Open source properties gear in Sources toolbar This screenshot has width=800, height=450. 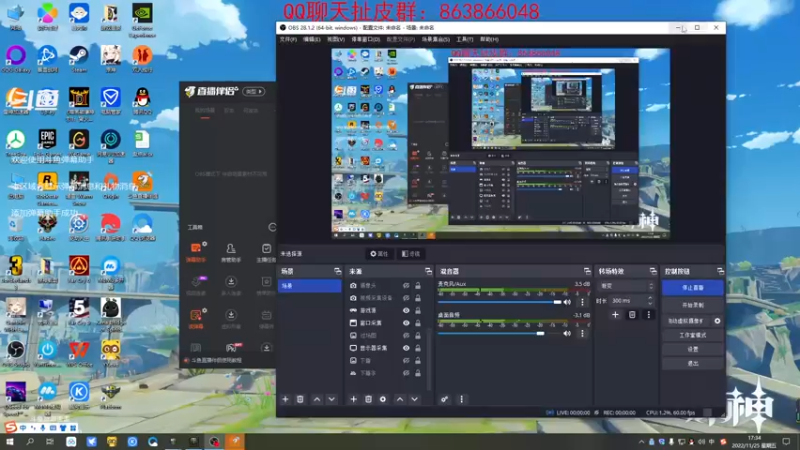point(383,399)
